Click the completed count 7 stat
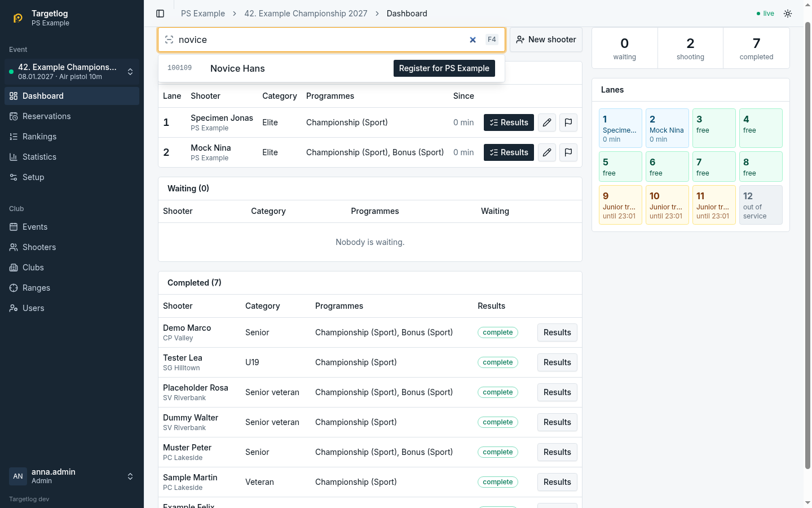Screen dimensions: 812x508 click(x=756, y=49)
